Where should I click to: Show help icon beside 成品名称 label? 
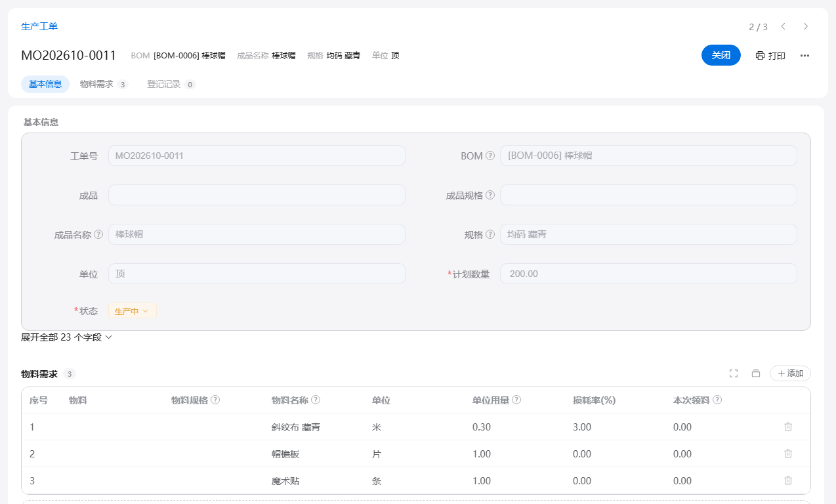click(98, 234)
